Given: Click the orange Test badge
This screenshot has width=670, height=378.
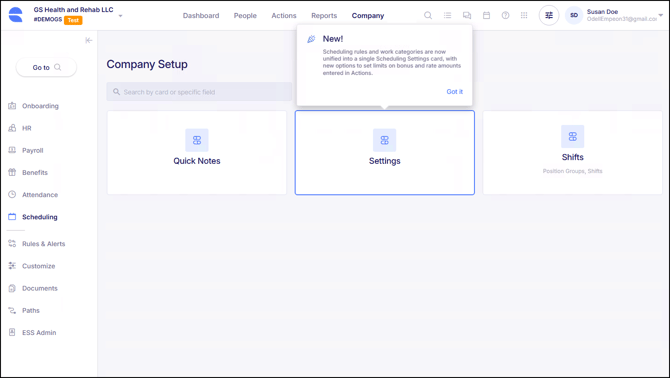Looking at the screenshot, I should point(73,20).
